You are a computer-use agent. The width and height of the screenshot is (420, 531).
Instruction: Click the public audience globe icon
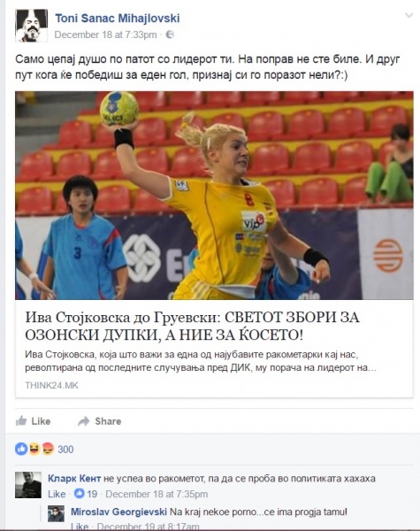(x=170, y=35)
